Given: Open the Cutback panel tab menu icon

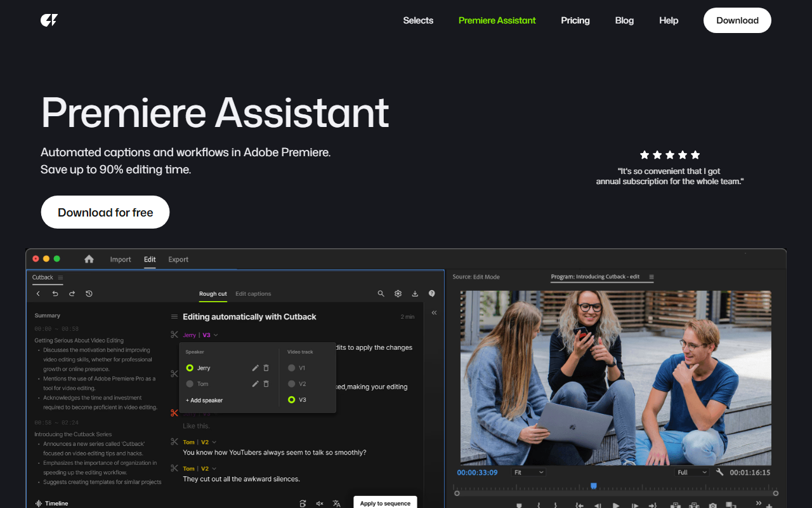Looking at the screenshot, I should pyautogui.click(x=60, y=277).
